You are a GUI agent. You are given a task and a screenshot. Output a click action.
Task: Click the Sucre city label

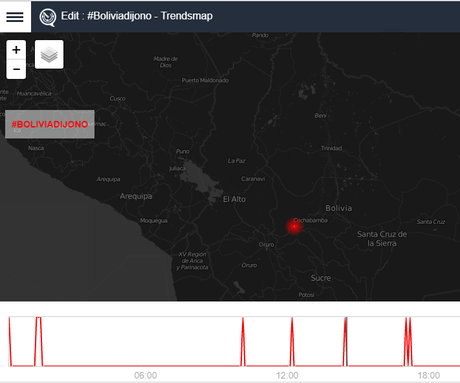click(321, 278)
